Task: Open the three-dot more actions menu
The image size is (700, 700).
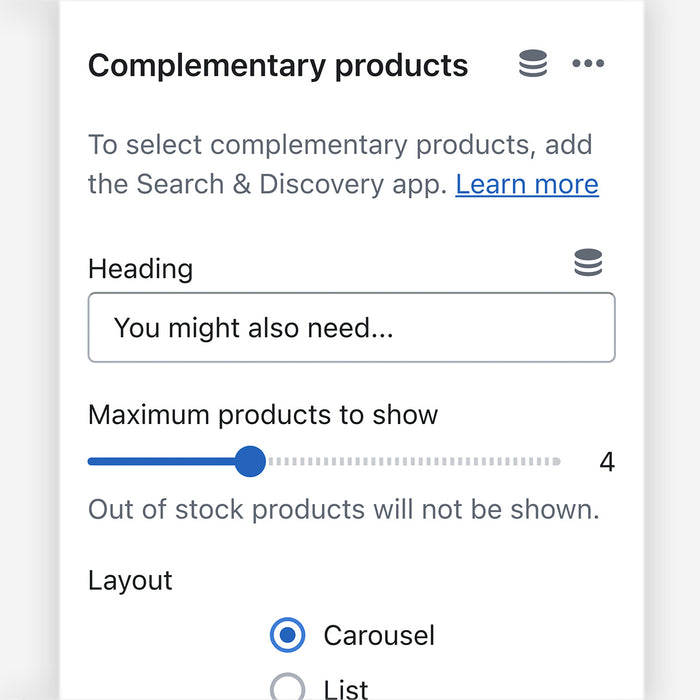Action: coord(588,64)
